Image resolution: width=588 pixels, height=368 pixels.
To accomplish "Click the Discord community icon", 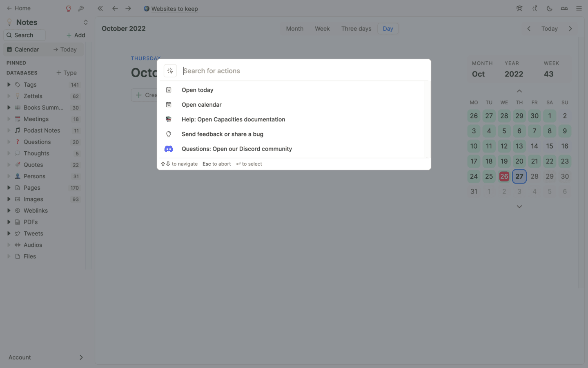I will (x=169, y=149).
